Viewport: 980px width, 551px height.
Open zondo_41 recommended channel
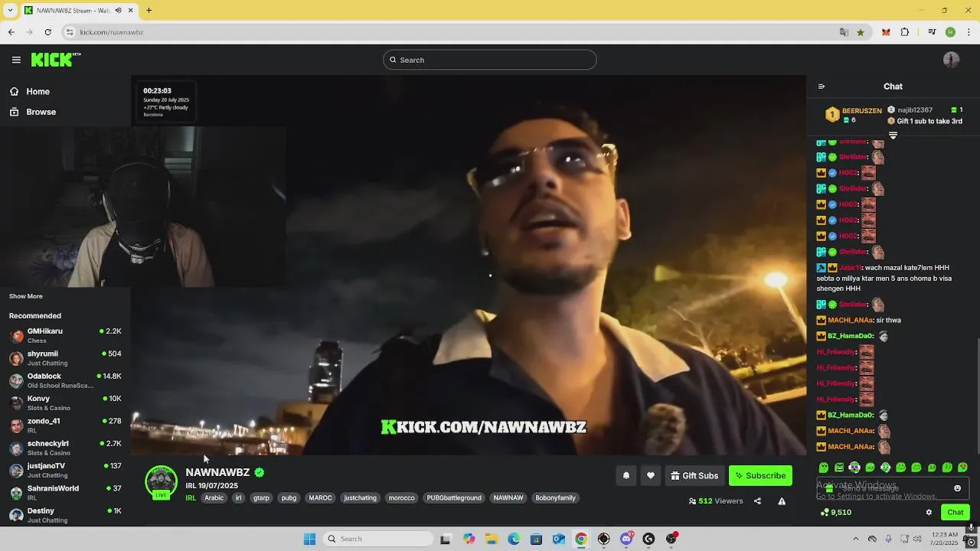65,425
